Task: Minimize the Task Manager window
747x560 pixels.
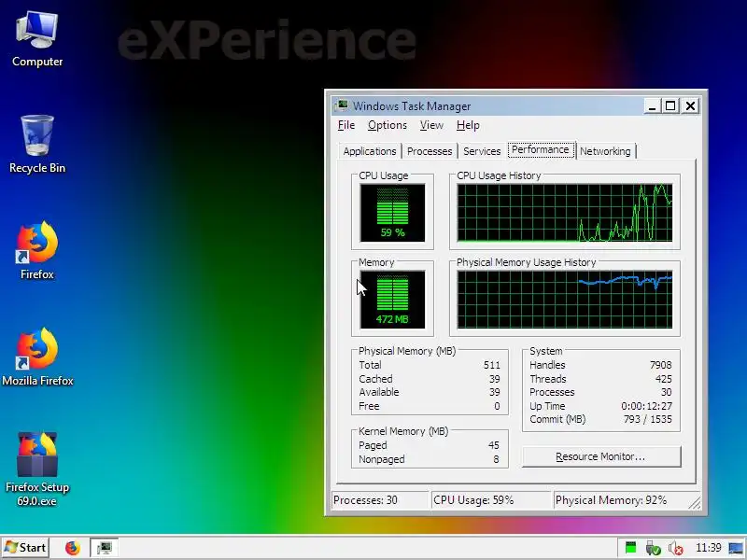Action: pos(652,105)
